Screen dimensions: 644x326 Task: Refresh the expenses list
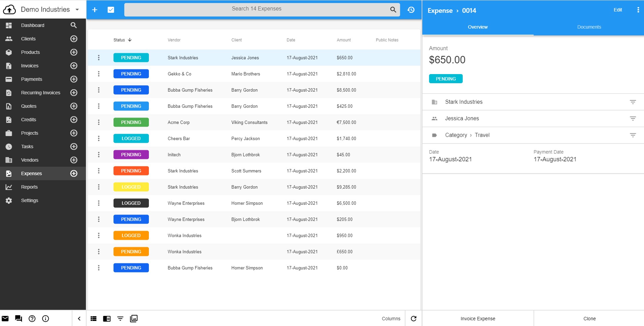tap(414, 318)
